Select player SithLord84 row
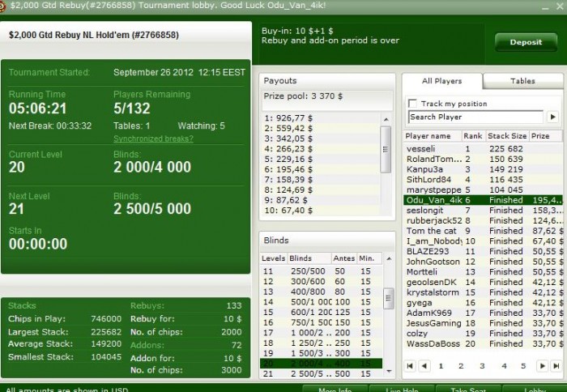 point(483,179)
